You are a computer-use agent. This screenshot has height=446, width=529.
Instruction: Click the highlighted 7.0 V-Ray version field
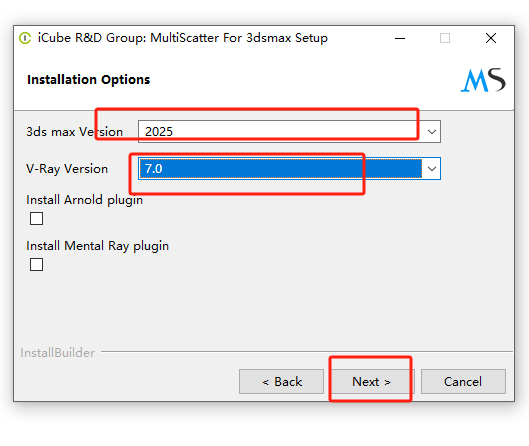click(280, 168)
